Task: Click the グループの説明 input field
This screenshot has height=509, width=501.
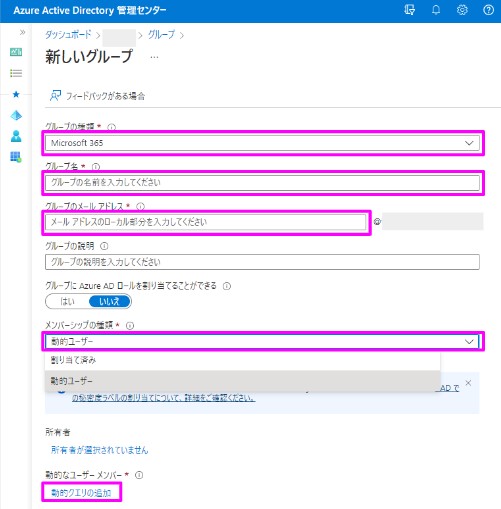Action: point(263,262)
